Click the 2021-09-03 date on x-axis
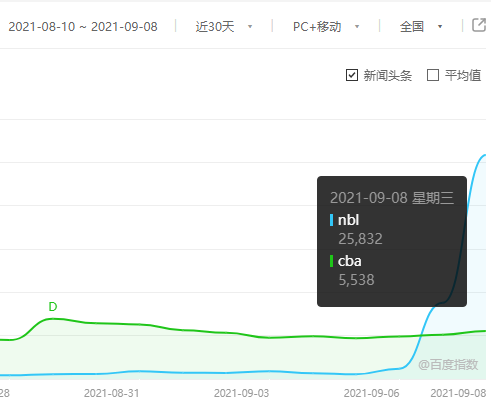Viewport: 491px width, 403px height. [241, 393]
